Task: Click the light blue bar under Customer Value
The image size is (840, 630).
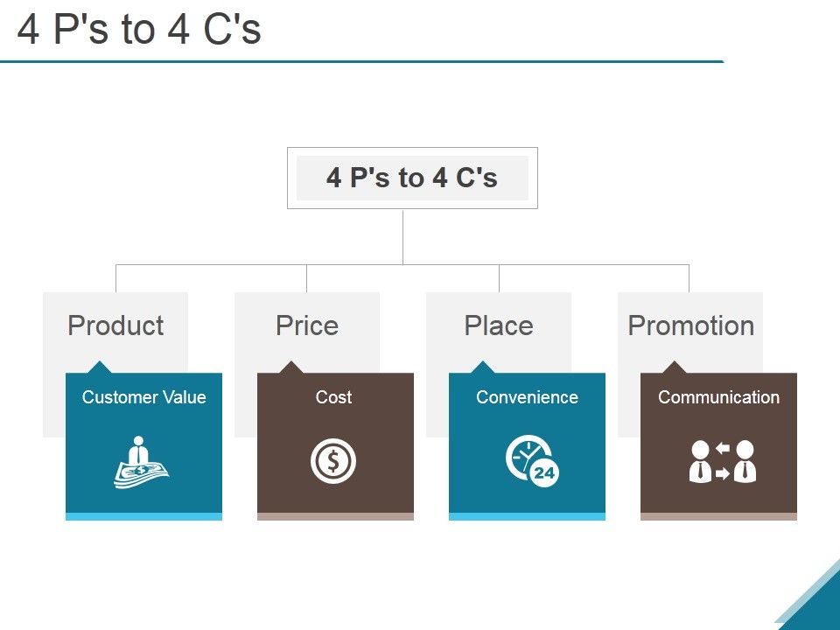Action: tap(143, 517)
